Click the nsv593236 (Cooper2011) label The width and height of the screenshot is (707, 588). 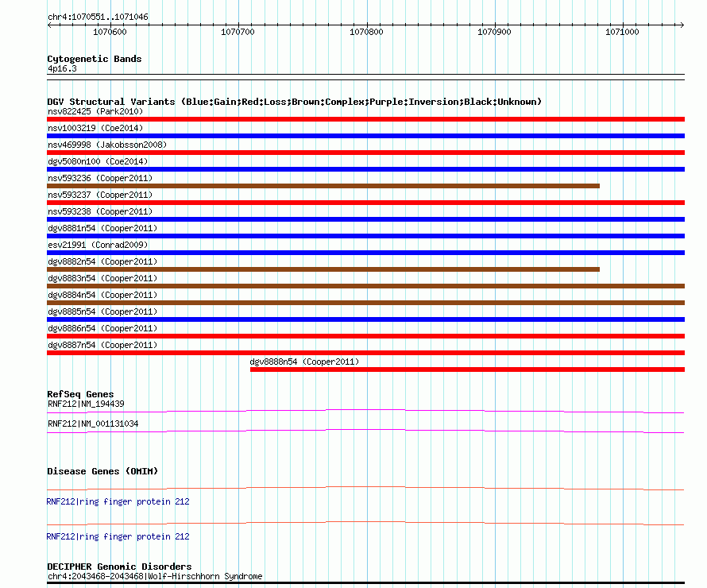(x=100, y=178)
